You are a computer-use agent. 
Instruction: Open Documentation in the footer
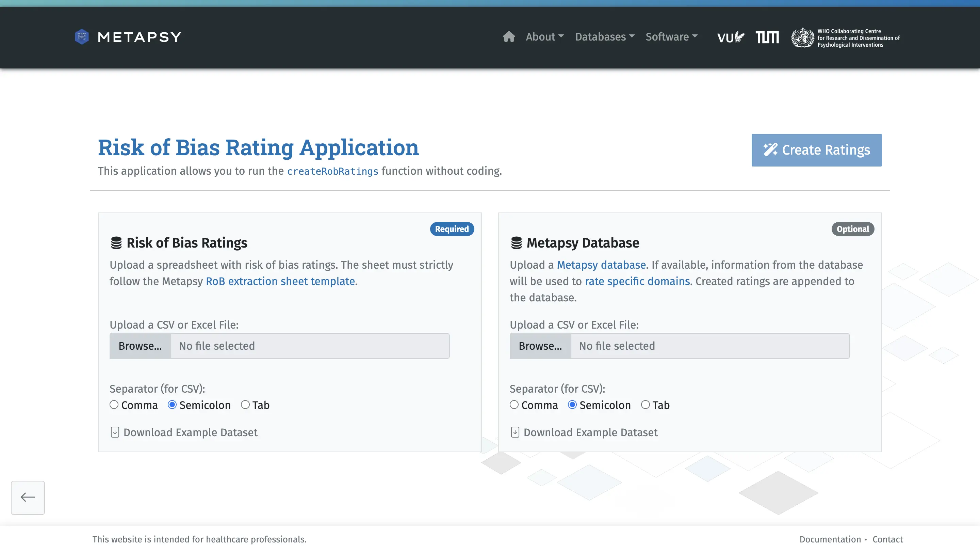830,539
